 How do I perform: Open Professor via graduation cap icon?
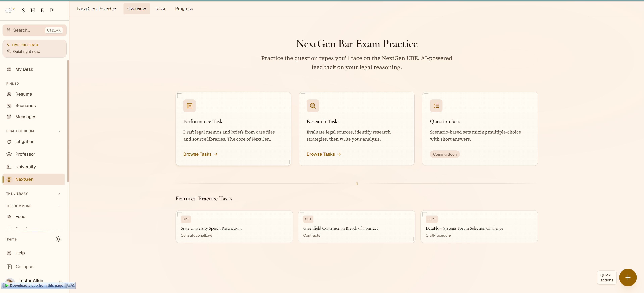pyautogui.click(x=9, y=154)
